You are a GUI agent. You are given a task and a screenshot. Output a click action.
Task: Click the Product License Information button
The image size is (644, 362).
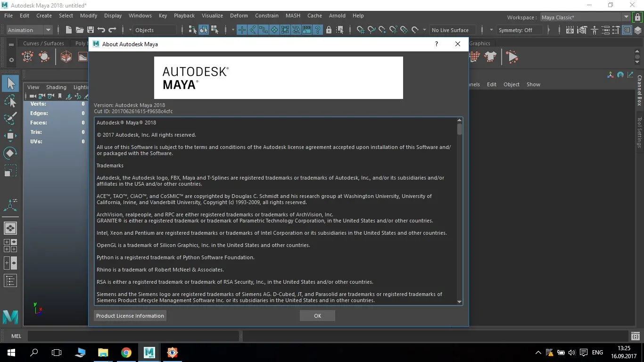pos(130,316)
